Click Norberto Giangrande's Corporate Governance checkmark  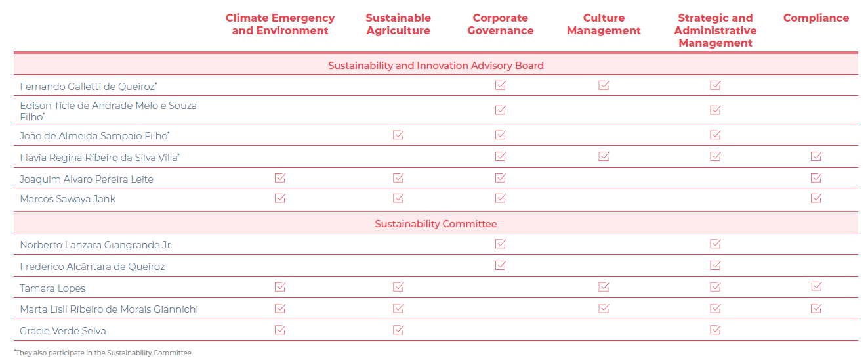(501, 244)
